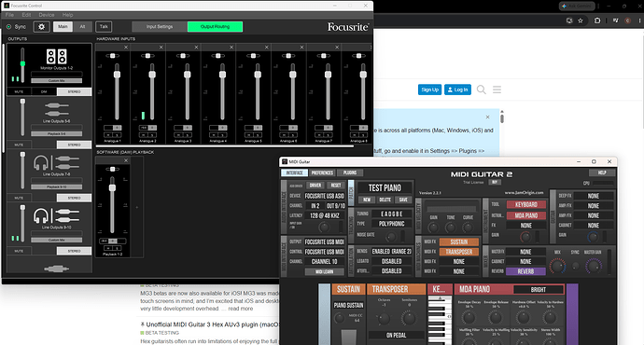This screenshot has height=345, width=644.
Task: Open the browser extensions puzzle icon
Action: (597, 21)
